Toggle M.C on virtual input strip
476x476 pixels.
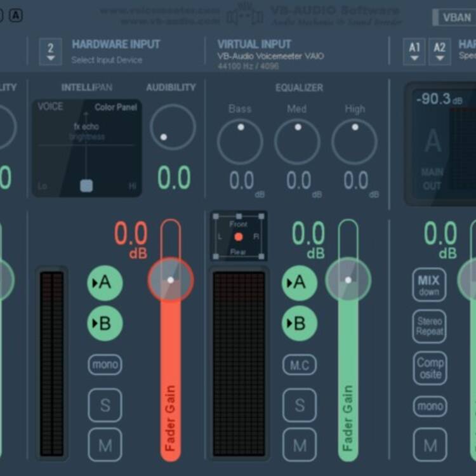(x=300, y=365)
